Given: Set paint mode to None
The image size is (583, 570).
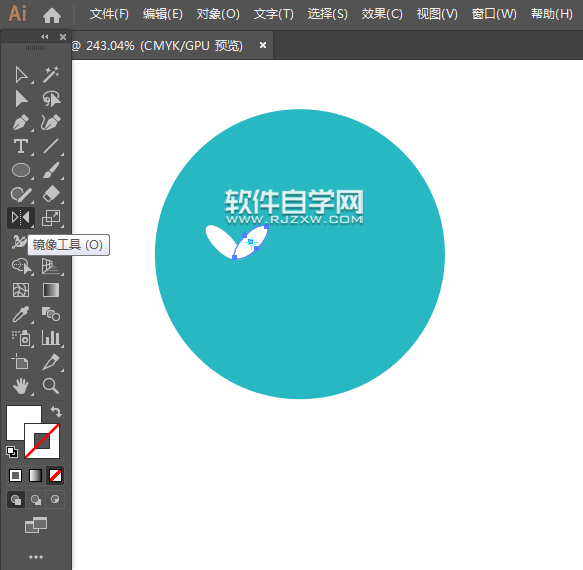Looking at the screenshot, I should [55, 475].
